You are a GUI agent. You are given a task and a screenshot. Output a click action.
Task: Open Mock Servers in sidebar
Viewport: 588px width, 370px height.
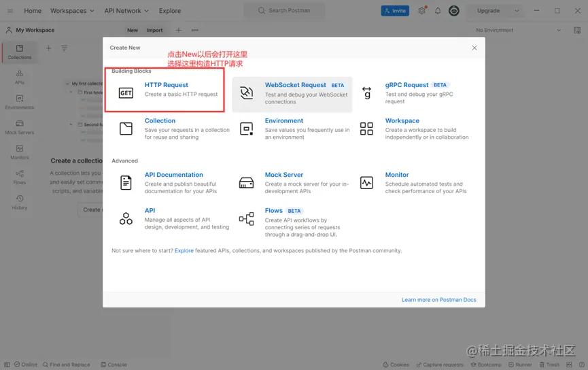click(20, 127)
